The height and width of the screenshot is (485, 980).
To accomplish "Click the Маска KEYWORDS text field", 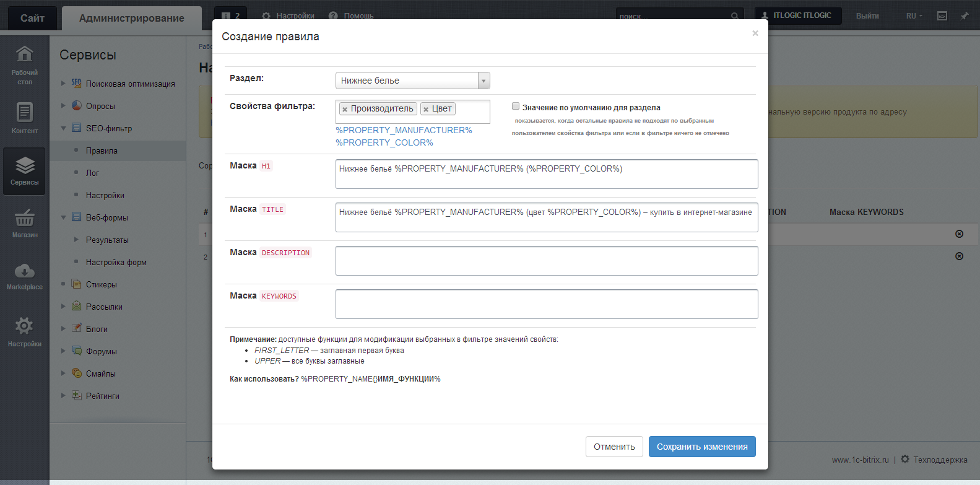I will [x=547, y=304].
